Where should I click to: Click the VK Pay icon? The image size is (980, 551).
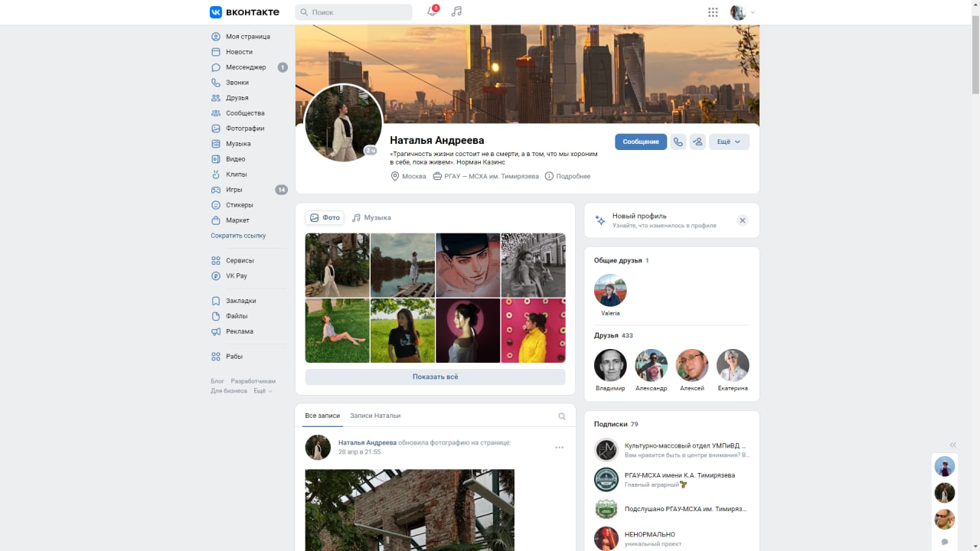pyautogui.click(x=216, y=276)
